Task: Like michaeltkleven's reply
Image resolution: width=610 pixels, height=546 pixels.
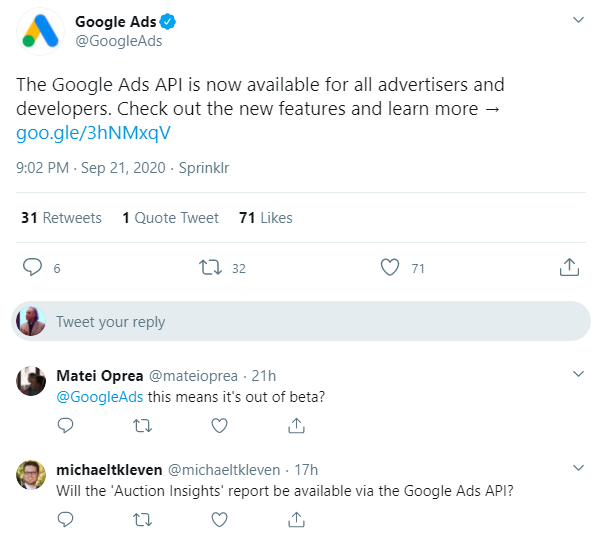Action: tap(219, 519)
